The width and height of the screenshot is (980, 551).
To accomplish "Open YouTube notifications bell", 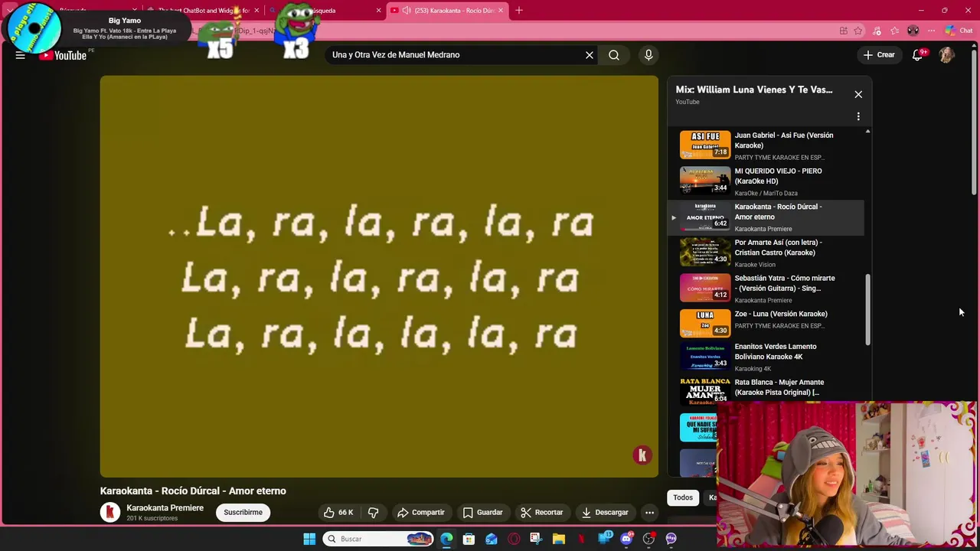I will (x=917, y=55).
